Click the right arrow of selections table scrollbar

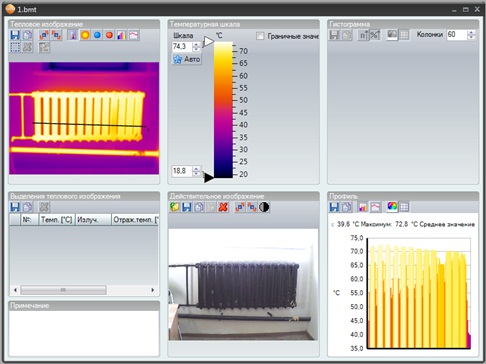(x=153, y=290)
